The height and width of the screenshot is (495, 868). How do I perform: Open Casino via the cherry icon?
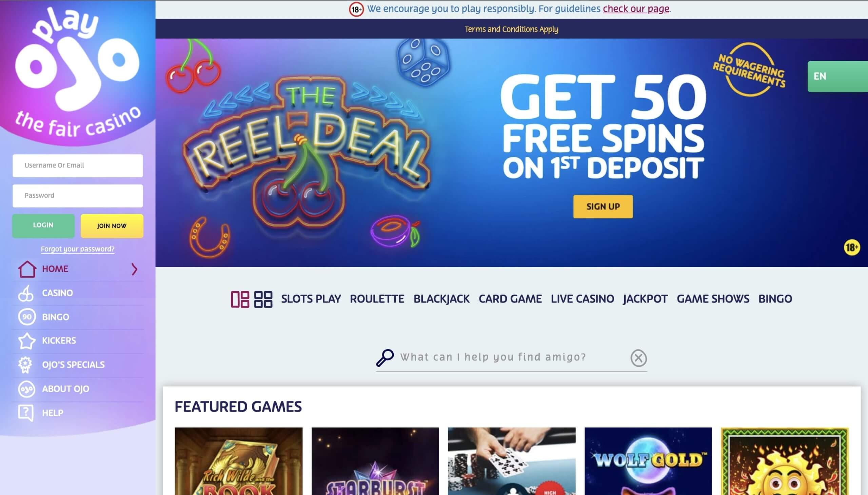point(26,293)
